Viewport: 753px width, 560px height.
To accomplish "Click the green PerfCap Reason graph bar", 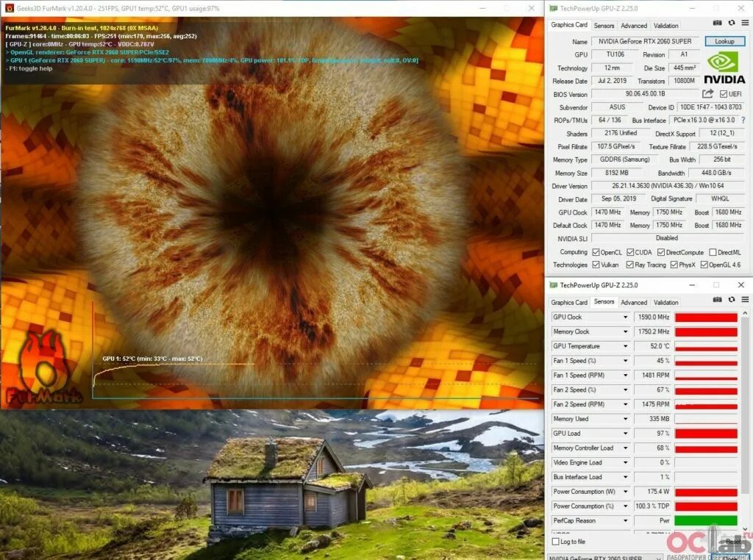I will 706,520.
